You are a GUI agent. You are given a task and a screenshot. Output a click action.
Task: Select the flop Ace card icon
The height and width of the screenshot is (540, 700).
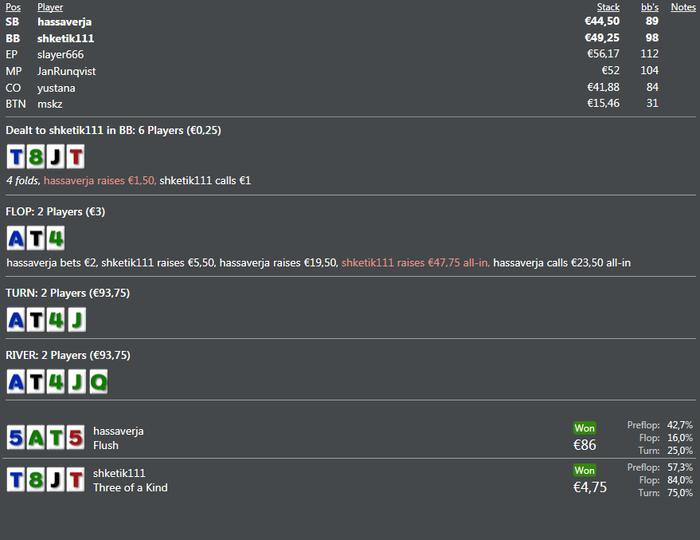16,238
